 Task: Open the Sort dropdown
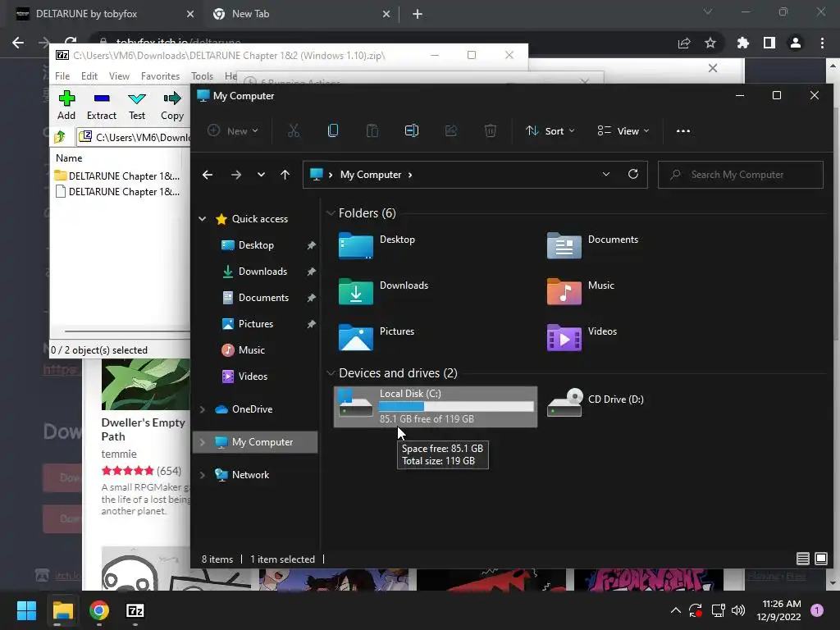550,130
